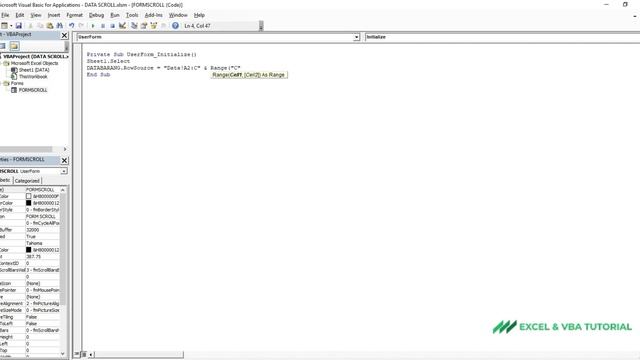Viewport: 640px width, 360px height.
Task: Place cursor on the End Sub line
Action: click(x=98, y=75)
